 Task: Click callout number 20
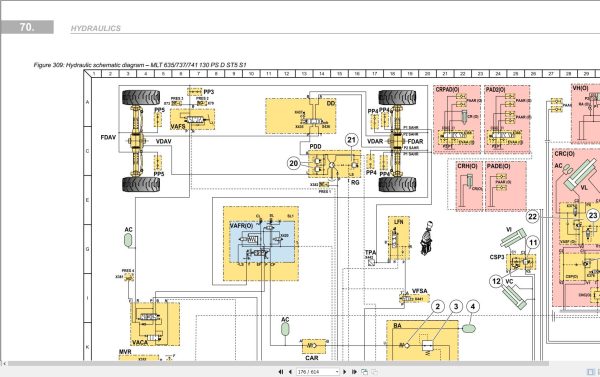tap(293, 163)
